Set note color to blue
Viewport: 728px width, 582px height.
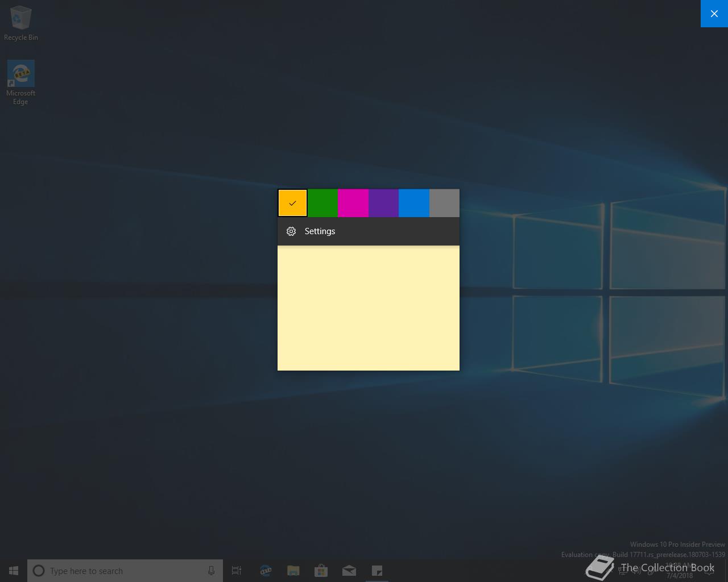(414, 203)
